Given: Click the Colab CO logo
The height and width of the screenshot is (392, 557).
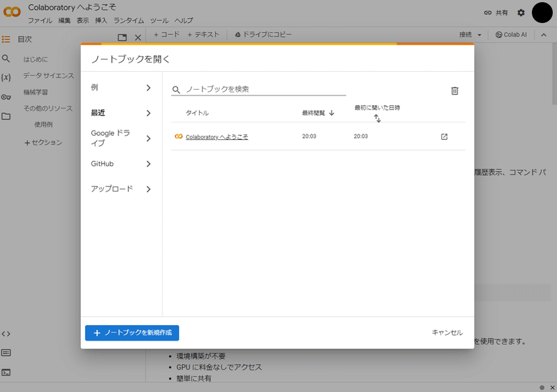Looking at the screenshot, I should (12, 12).
